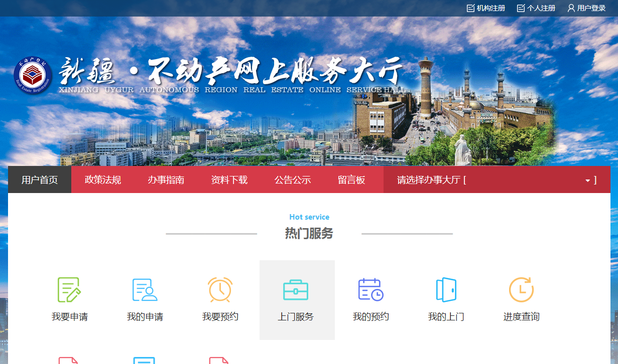Click the 我要申请 label
This screenshot has width=618, height=364.
70,317
